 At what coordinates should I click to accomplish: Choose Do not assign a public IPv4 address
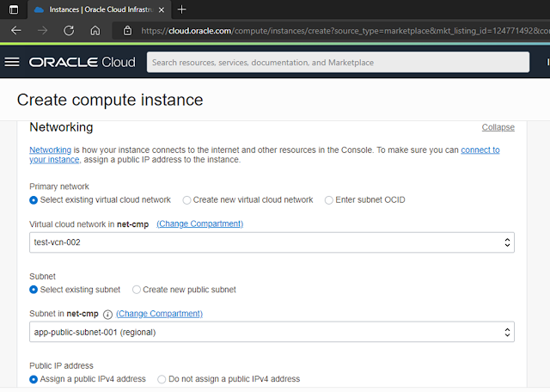[162, 379]
